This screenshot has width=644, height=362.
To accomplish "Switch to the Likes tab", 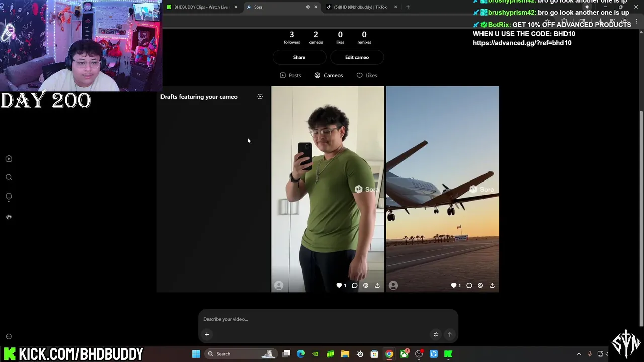I will tap(367, 75).
